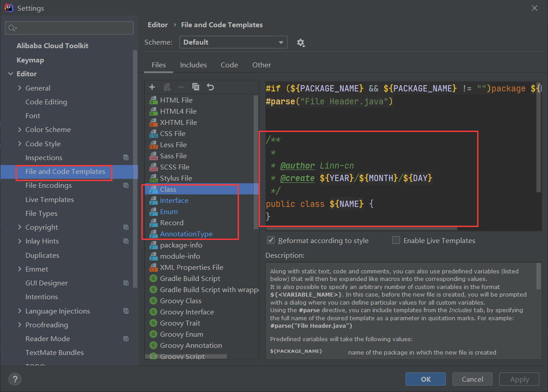
Task: Enable Live Templates checkbox
Action: coord(396,240)
